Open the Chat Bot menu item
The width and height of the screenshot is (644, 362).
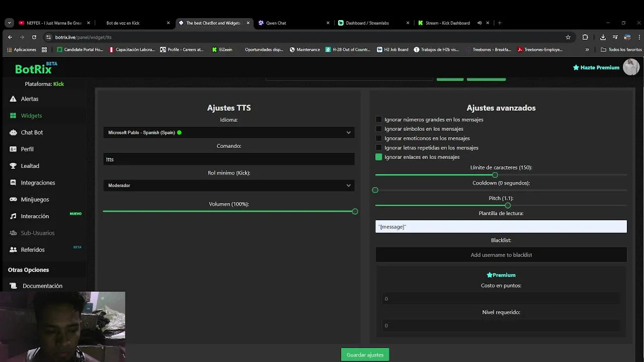pos(32,132)
